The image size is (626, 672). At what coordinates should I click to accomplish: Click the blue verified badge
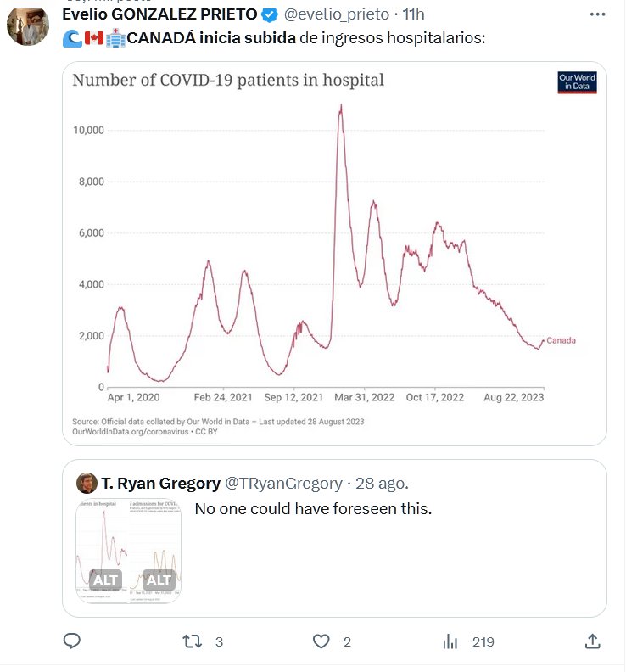point(269,14)
